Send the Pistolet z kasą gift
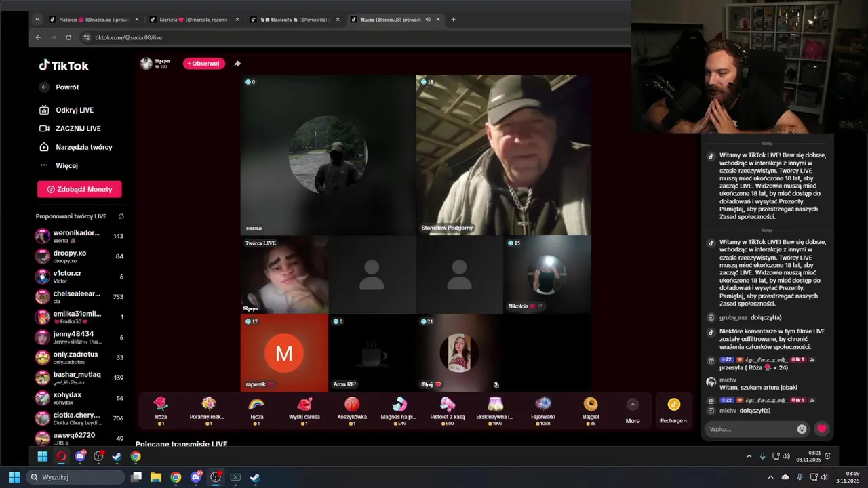The image size is (868, 488). coord(448,411)
